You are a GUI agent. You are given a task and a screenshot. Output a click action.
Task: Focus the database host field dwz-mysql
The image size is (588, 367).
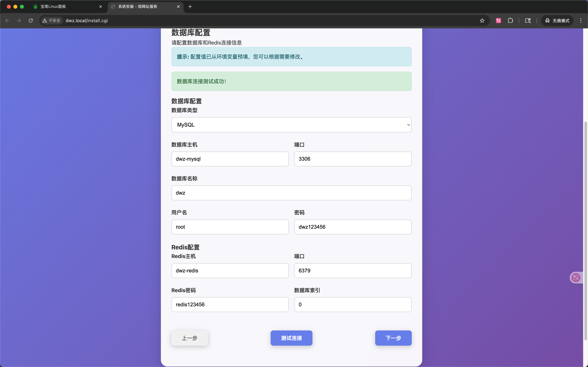pos(230,159)
